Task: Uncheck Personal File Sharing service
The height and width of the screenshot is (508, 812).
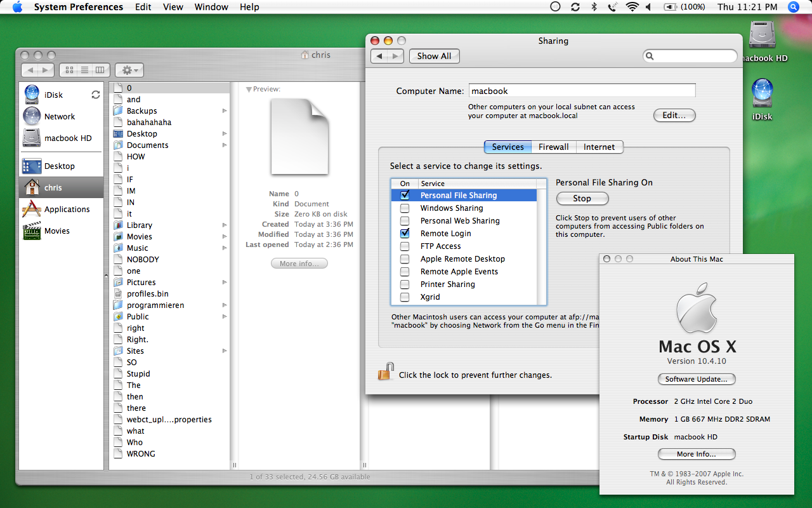Action: [x=405, y=195]
